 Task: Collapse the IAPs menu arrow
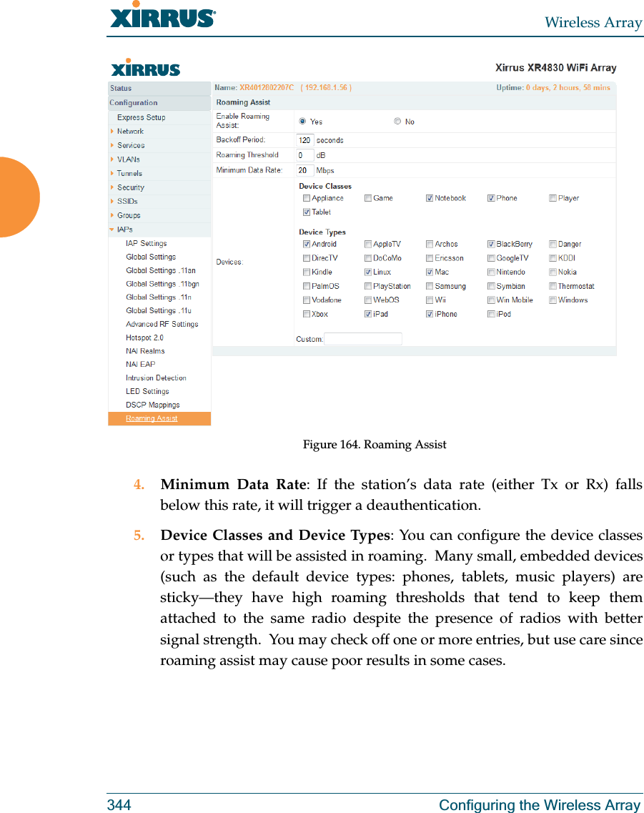(112, 230)
